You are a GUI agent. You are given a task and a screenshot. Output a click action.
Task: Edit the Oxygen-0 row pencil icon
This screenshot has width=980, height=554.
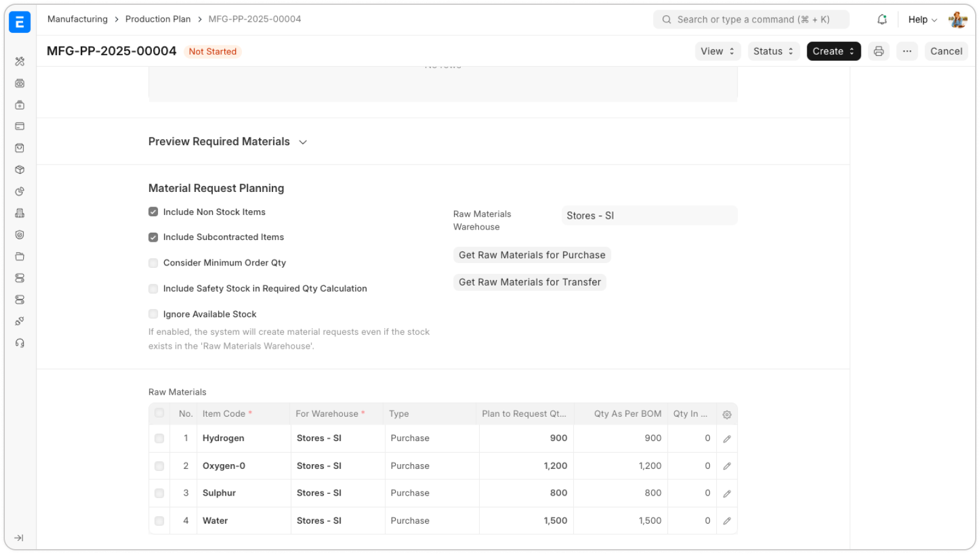click(726, 467)
